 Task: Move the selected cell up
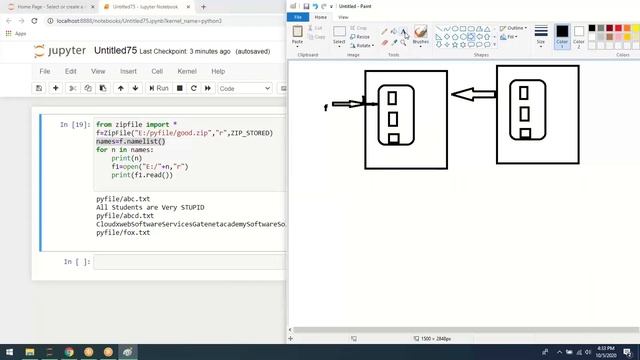pos(120,88)
